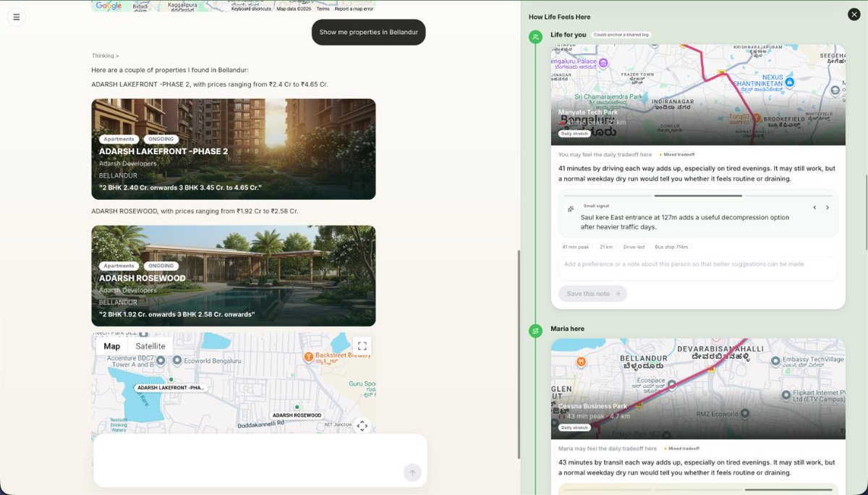
Task: Focus the preference note input field
Action: [x=698, y=268]
